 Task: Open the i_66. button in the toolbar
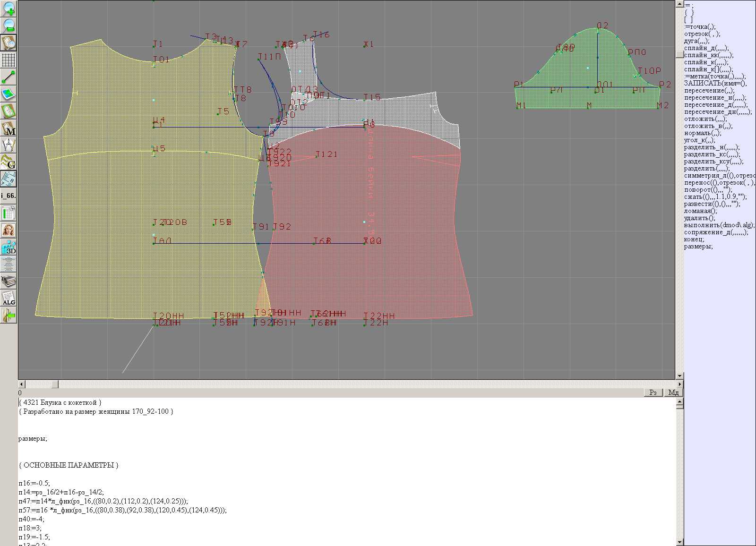click(x=9, y=196)
